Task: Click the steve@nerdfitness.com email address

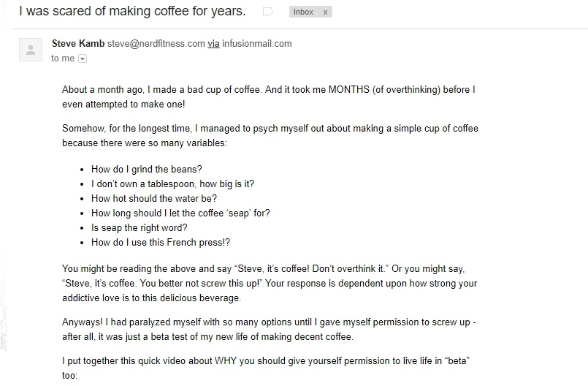Action: pos(156,44)
